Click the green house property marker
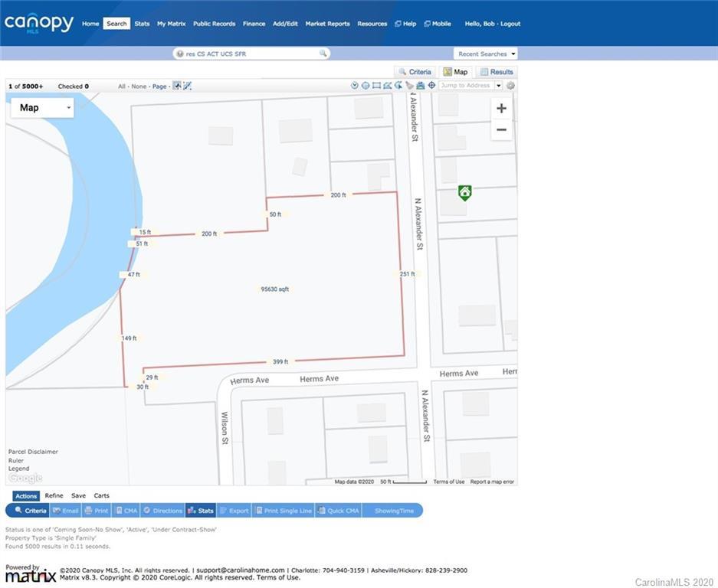This screenshot has width=718, height=588. coord(464,192)
